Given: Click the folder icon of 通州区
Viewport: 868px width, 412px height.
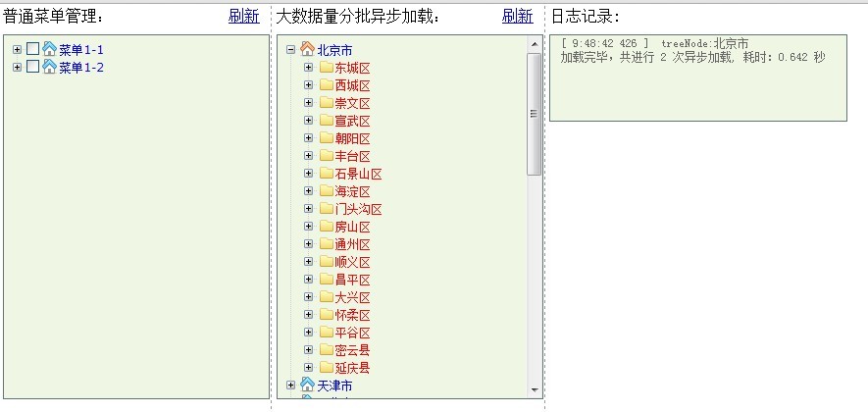Looking at the screenshot, I should point(326,244).
